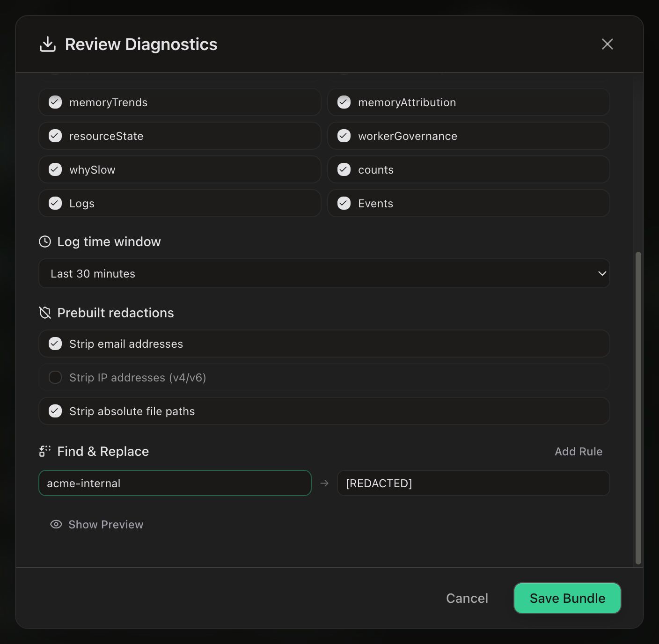This screenshot has width=659, height=644.
Task: Disable Strip absolute file paths
Action: click(55, 411)
